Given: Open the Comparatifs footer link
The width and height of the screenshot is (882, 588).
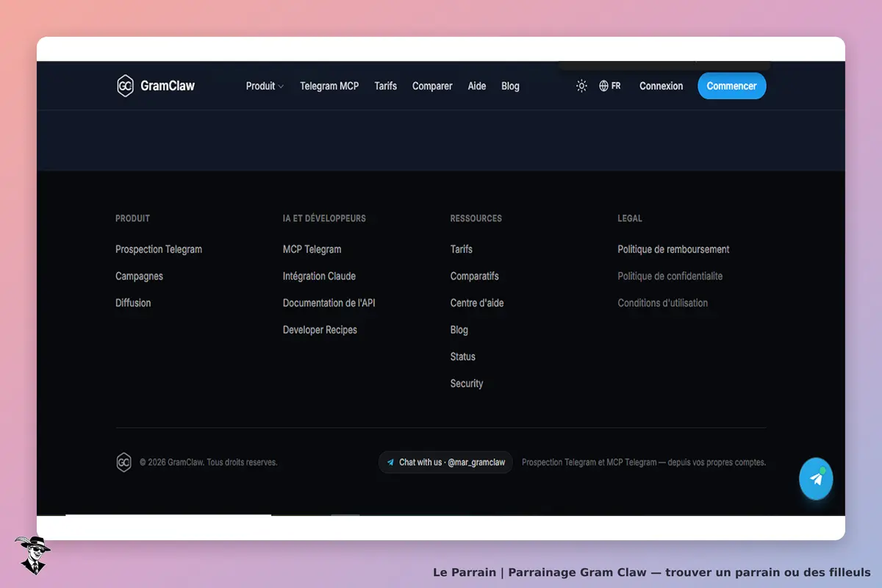Looking at the screenshot, I should click(x=475, y=276).
